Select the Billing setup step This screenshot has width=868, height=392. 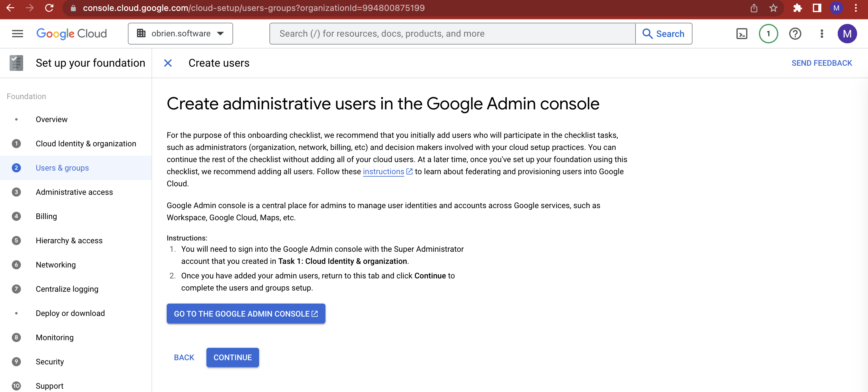click(x=46, y=216)
